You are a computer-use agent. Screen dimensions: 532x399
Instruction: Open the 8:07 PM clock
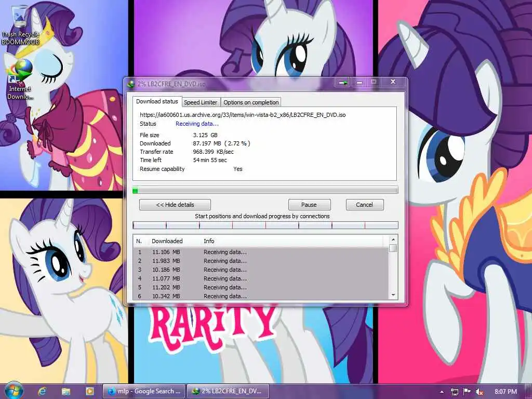[506, 392]
